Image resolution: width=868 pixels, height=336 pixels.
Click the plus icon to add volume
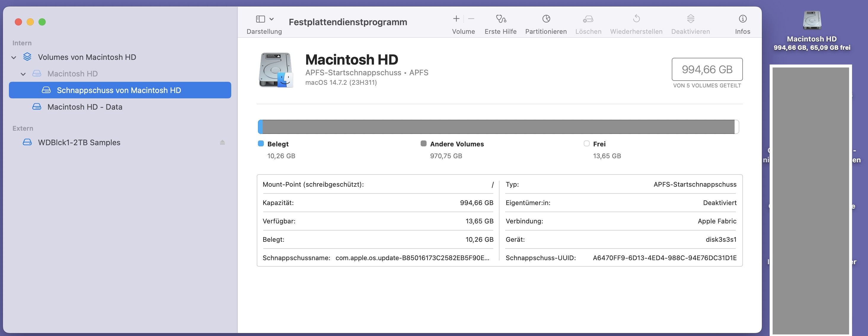click(x=456, y=19)
